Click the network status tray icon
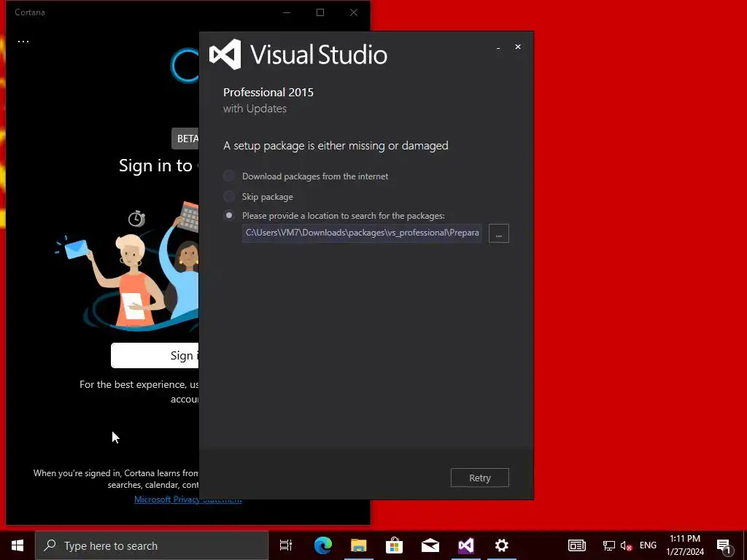 click(x=608, y=545)
